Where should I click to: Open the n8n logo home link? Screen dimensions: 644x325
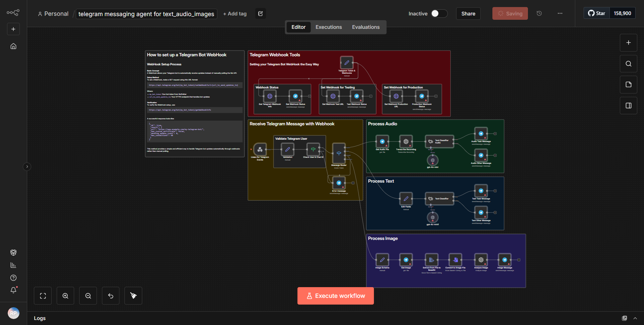13,13
